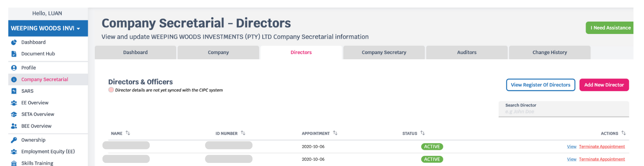644x166 pixels.
Task: Sort table by STATUS column arrows
Action: click(423, 133)
